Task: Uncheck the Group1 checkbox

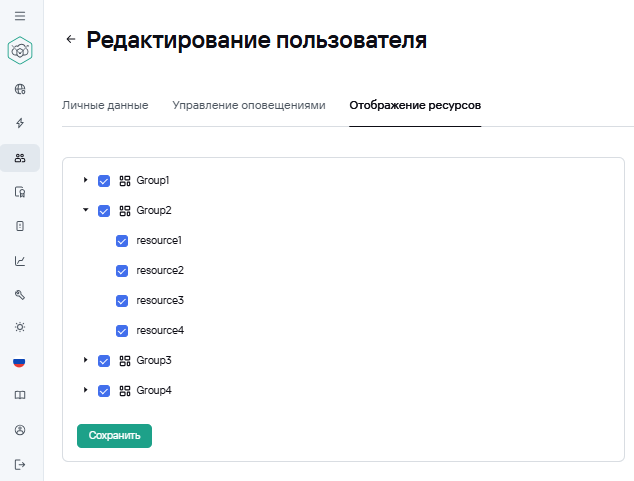Action: click(x=104, y=181)
